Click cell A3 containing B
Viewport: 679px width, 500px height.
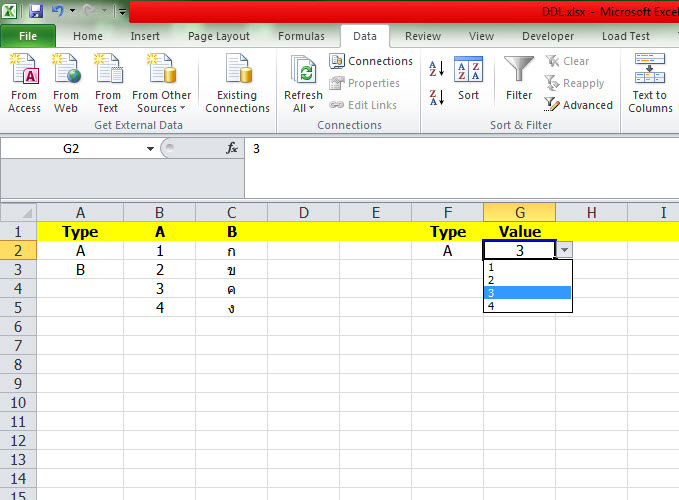[80, 270]
